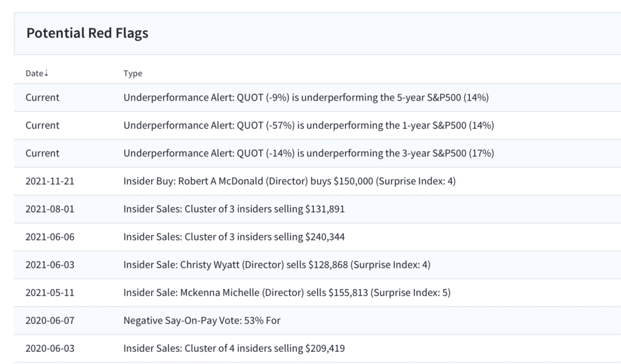Click the date 2020-06-07
Screen dimensions: 621x364
point(50,320)
